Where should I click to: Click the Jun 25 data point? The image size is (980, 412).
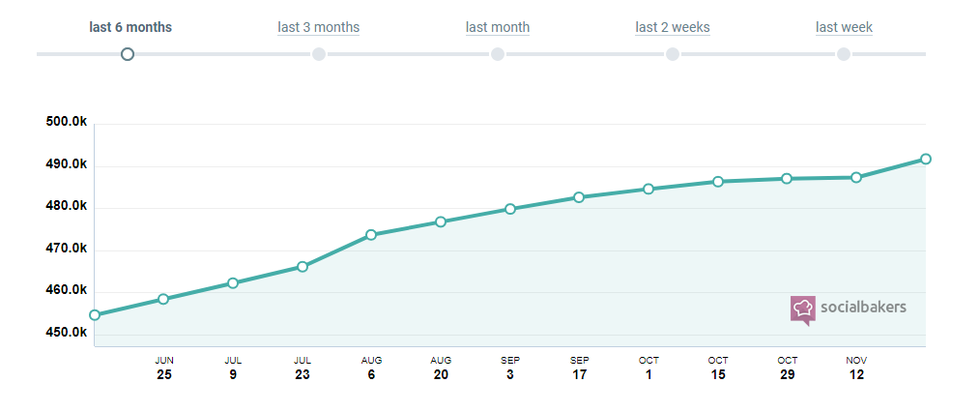coord(163,299)
